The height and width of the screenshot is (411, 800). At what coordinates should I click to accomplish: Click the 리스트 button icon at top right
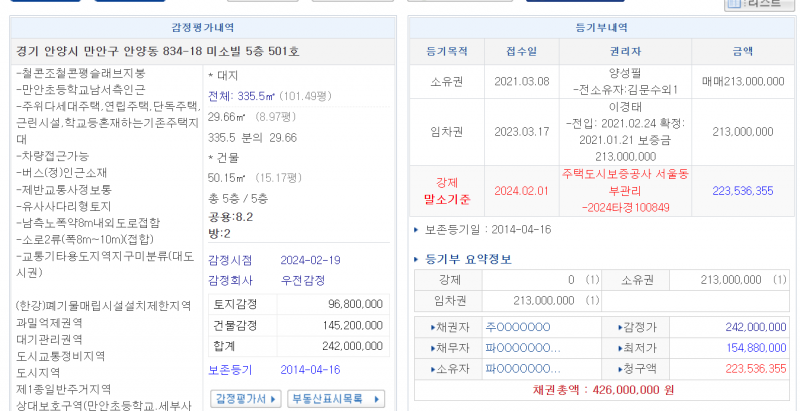(759, 4)
